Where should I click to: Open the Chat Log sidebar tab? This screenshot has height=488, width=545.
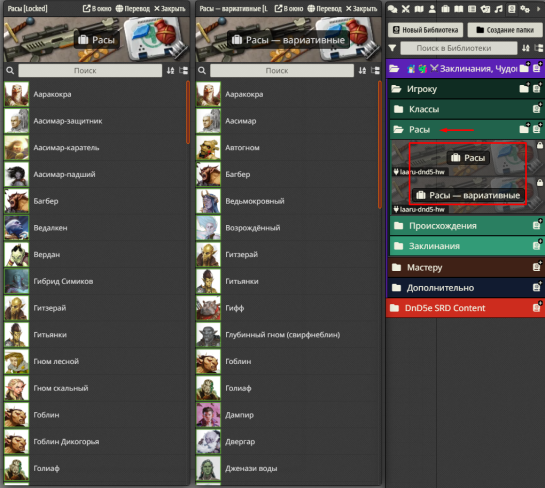(392, 9)
